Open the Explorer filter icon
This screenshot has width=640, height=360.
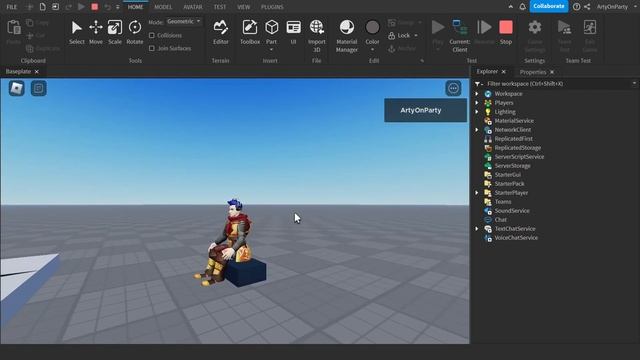(478, 84)
